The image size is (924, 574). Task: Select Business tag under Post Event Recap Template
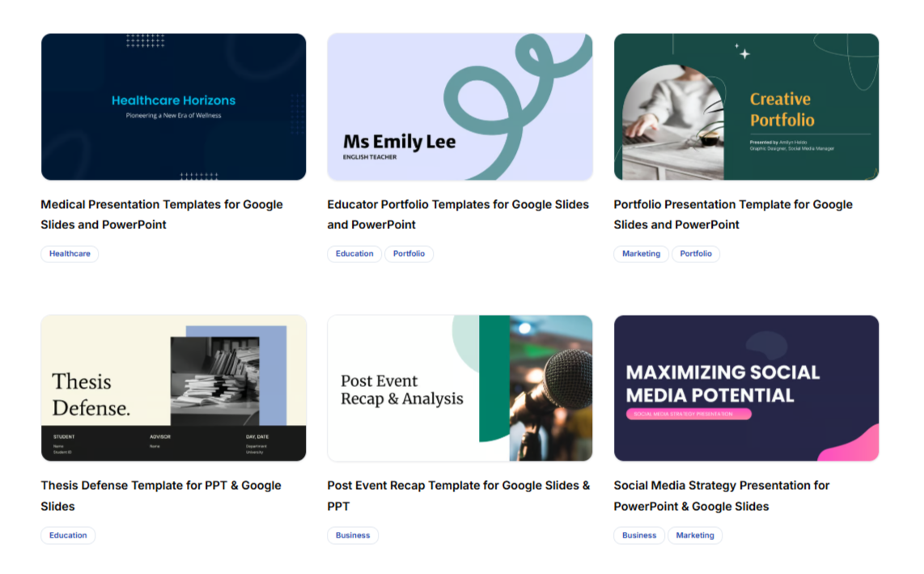[x=353, y=535]
